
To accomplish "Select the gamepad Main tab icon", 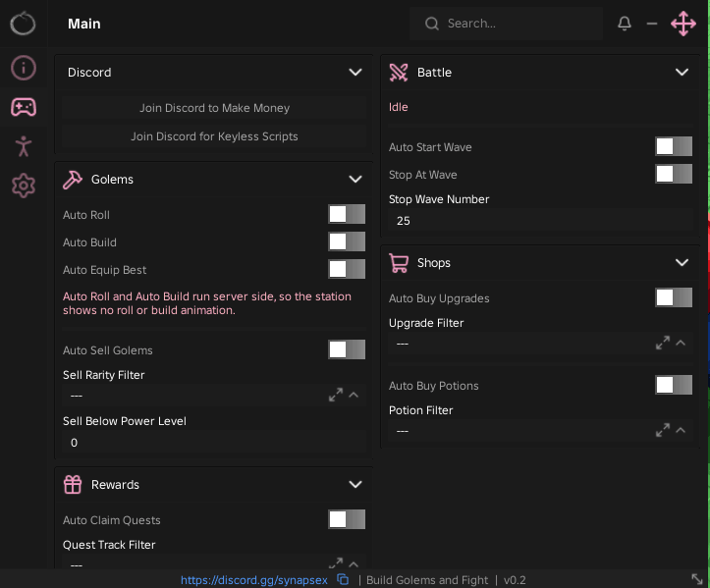I will tap(24, 107).
